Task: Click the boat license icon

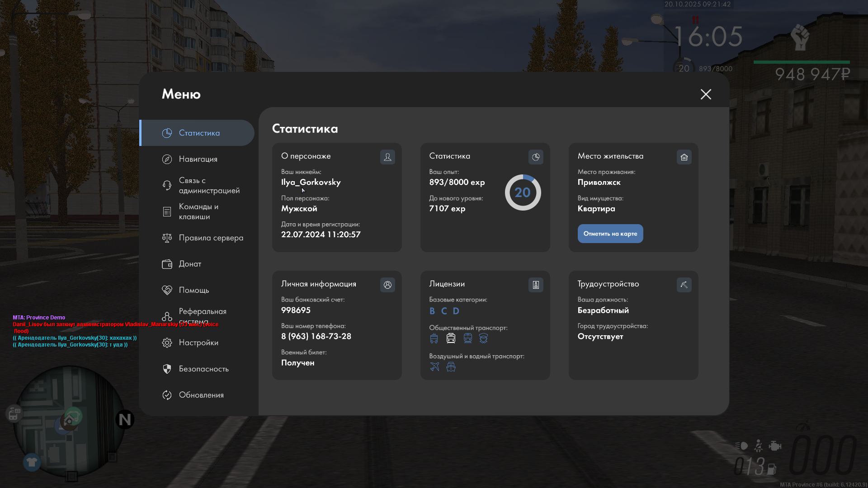Action: (x=451, y=366)
